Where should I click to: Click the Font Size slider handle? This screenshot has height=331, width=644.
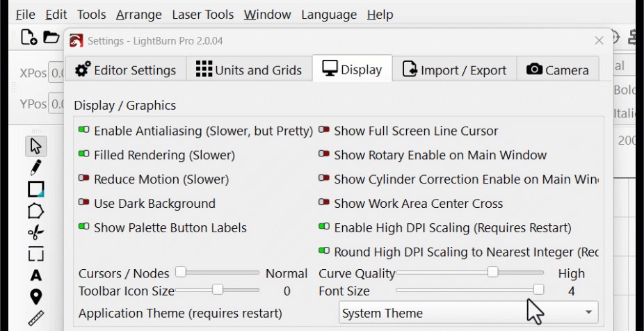[x=538, y=290]
